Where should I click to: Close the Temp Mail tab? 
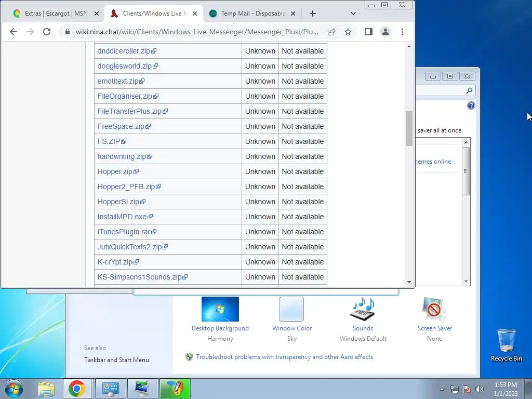tap(293, 14)
